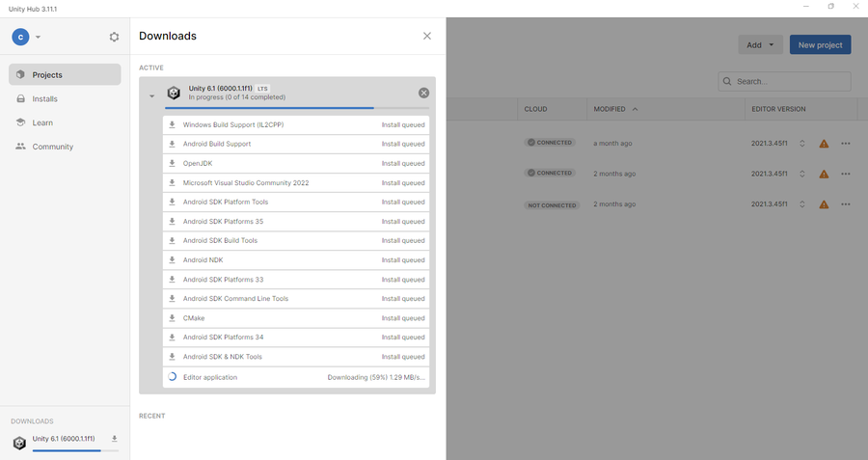Click download icon for Android SDK Platforms 33
Screen dimensions: 868x460
click(173, 279)
